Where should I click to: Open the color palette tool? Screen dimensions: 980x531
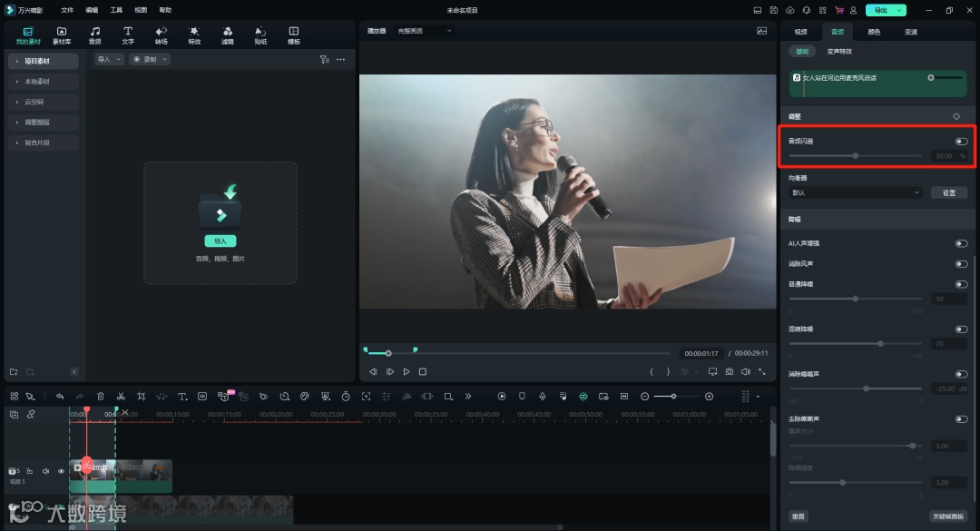pos(304,397)
